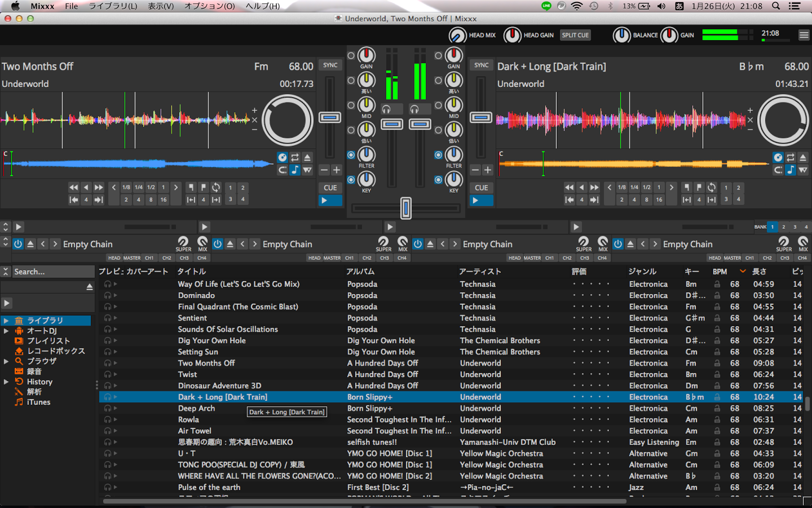
Task: Click the SYNC button on the right deck
Action: click(x=482, y=65)
